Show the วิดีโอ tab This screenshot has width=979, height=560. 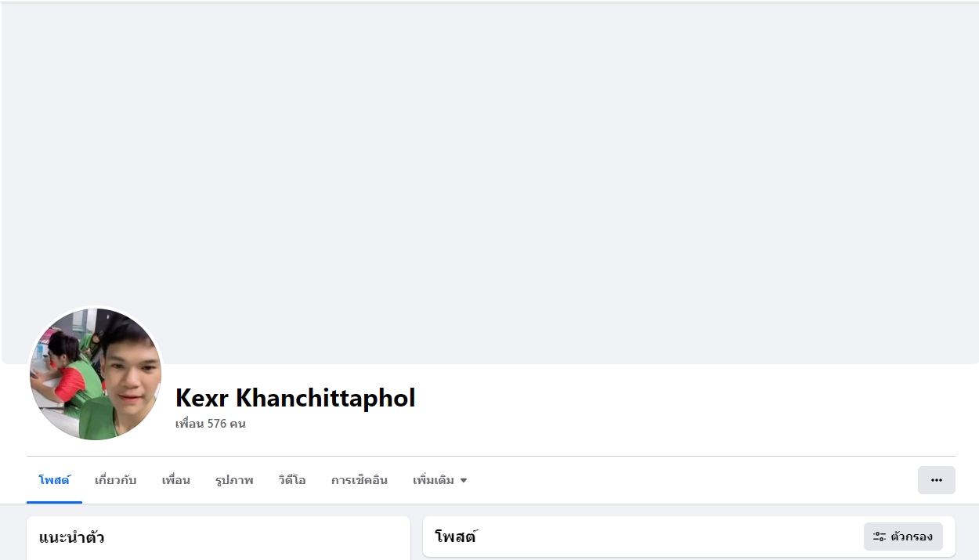click(292, 480)
